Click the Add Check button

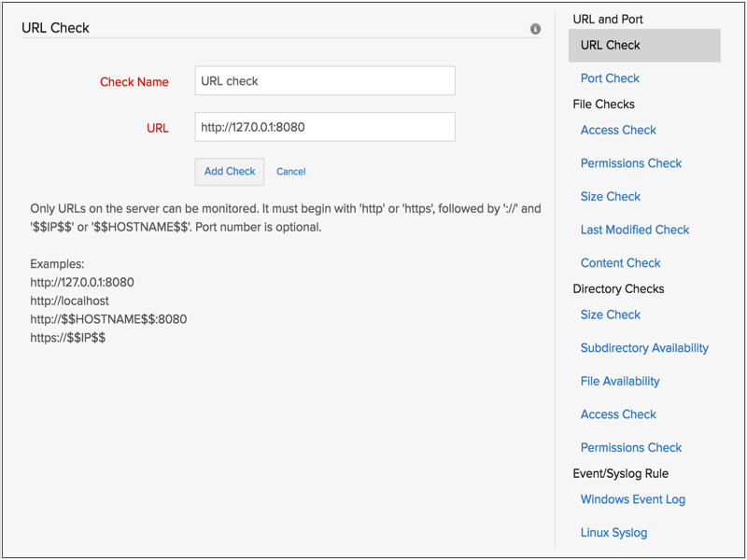pyautogui.click(x=229, y=172)
